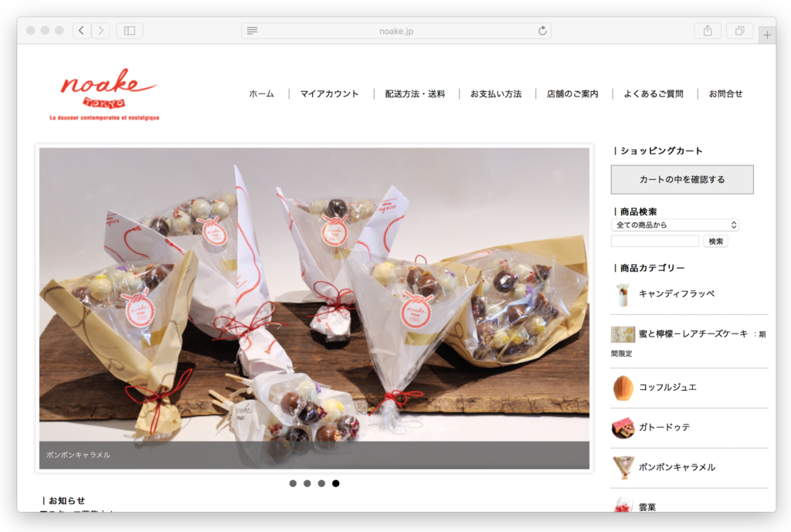Select the fourth active slideshow dot

coord(335,483)
